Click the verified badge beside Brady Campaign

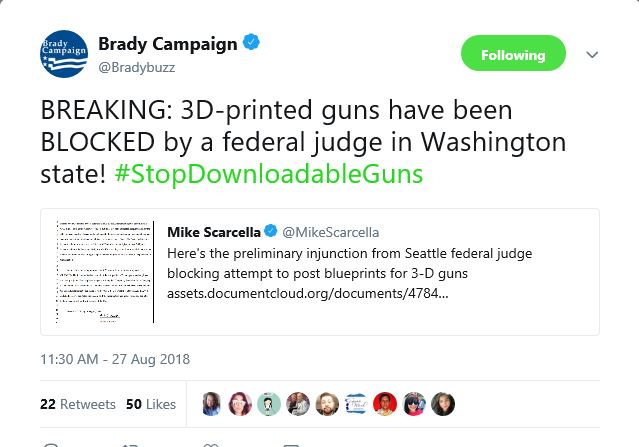coord(251,42)
